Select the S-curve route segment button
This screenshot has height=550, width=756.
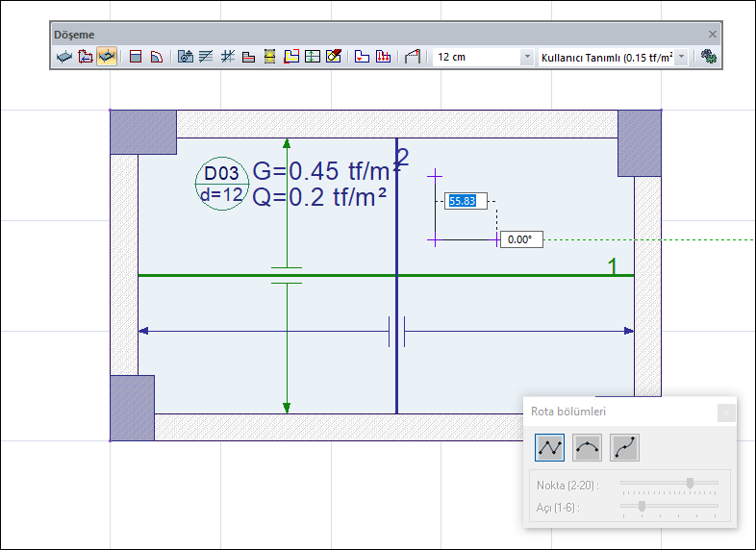[624, 446]
